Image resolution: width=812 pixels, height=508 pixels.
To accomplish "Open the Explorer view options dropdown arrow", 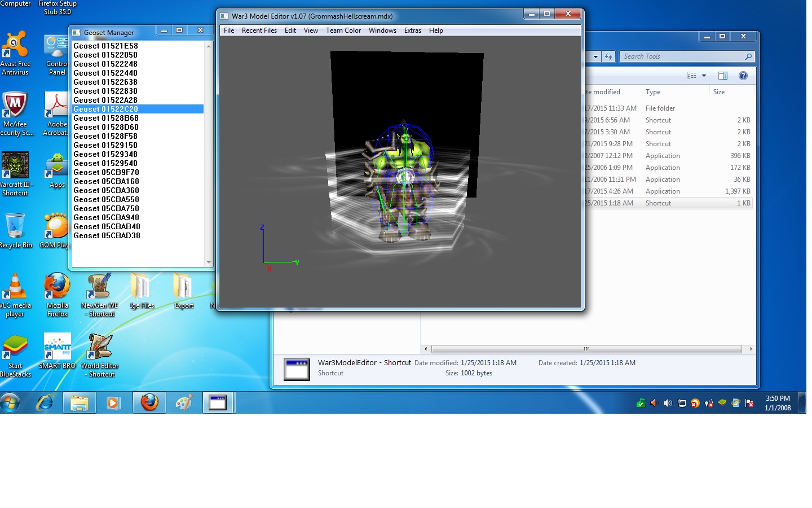I will pos(704,76).
